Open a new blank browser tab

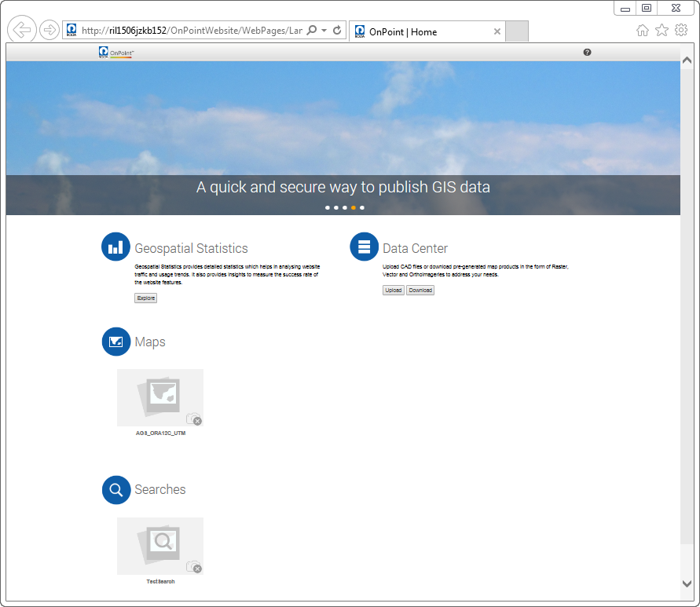click(x=516, y=31)
